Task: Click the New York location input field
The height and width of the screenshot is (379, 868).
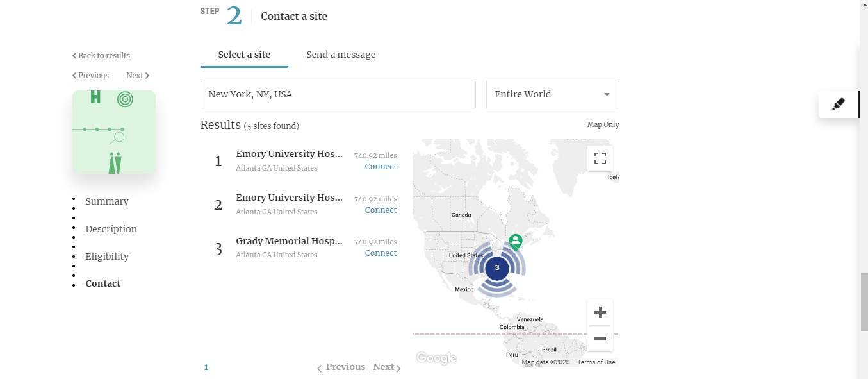Action: point(338,94)
